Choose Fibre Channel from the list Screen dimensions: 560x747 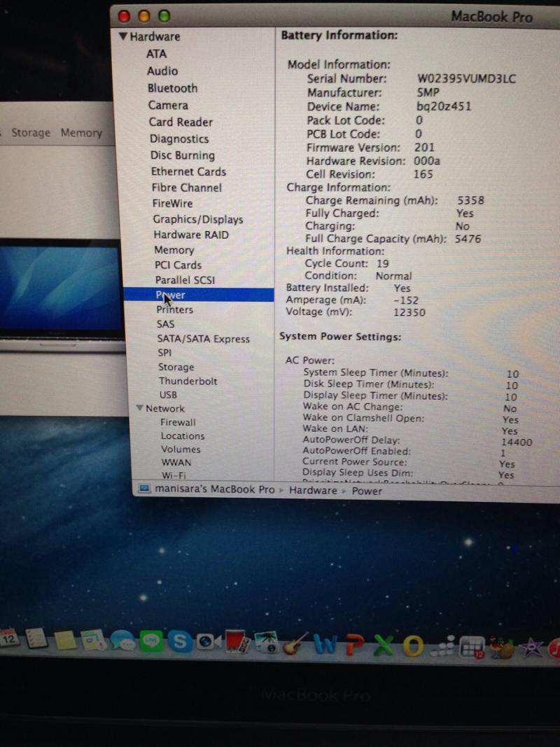pos(187,188)
